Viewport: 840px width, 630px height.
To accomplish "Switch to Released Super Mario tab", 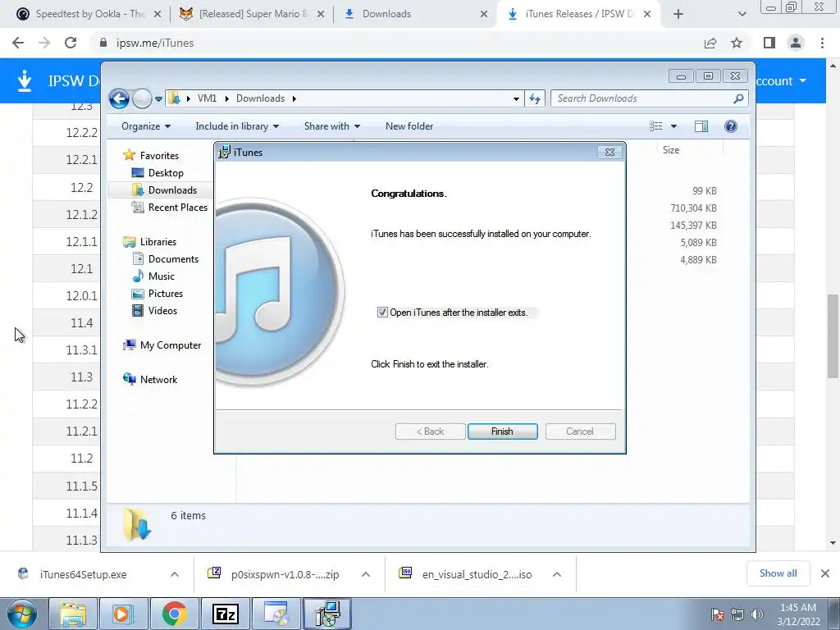I will [252, 14].
